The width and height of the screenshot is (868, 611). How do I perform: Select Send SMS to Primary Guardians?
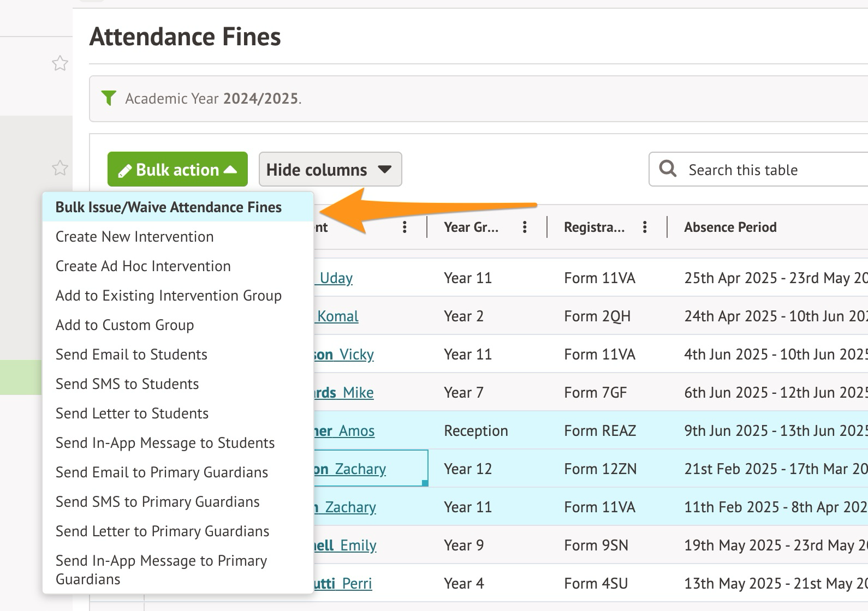[158, 502]
